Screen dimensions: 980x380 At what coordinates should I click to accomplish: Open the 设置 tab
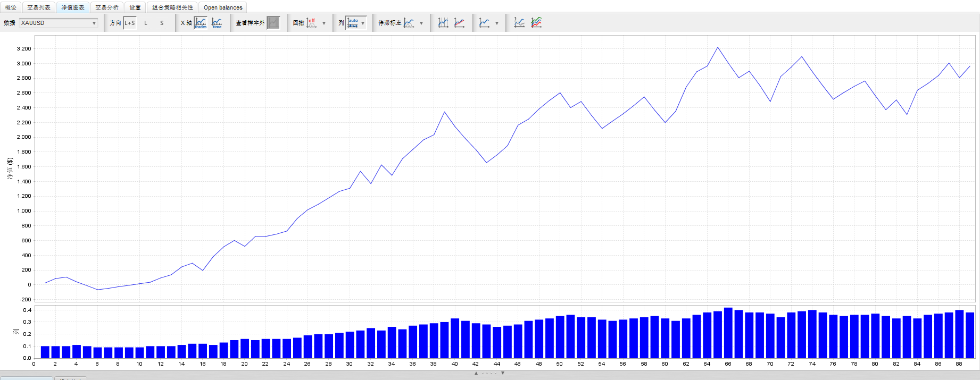pyautogui.click(x=135, y=7)
